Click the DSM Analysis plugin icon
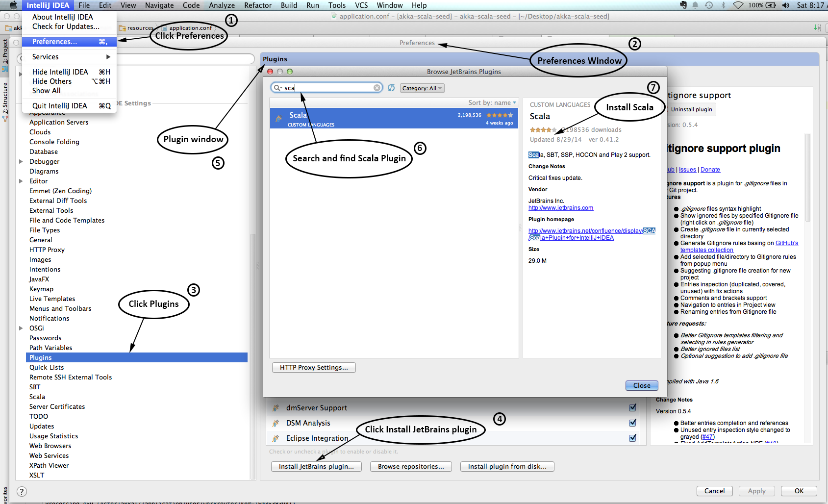The width and height of the screenshot is (828, 504). click(x=276, y=423)
